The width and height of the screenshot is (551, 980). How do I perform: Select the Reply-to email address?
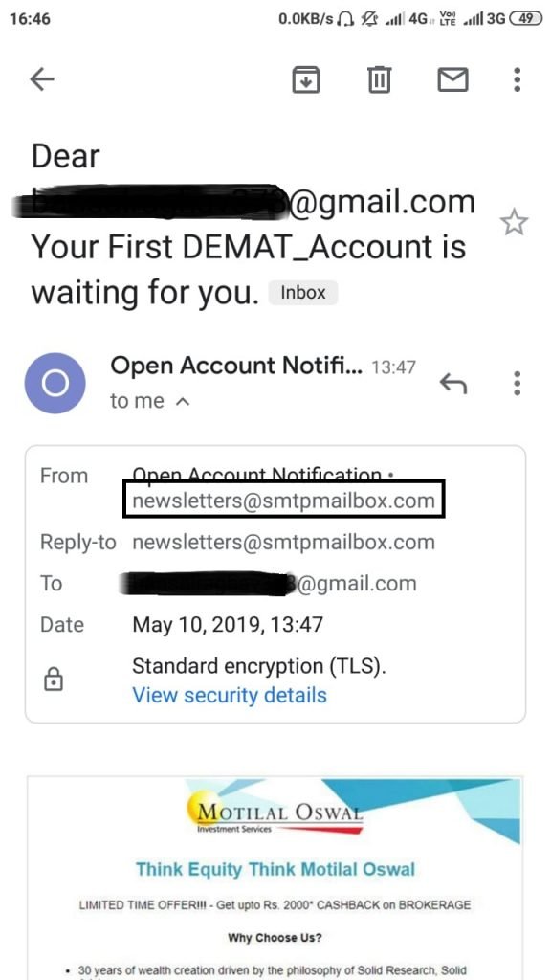click(283, 542)
